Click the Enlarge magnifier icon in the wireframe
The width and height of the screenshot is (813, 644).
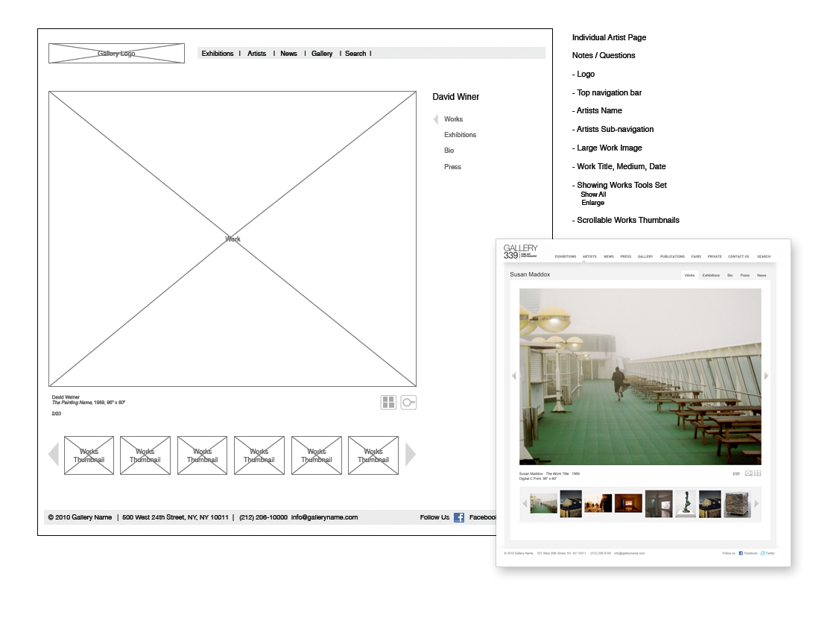click(408, 402)
